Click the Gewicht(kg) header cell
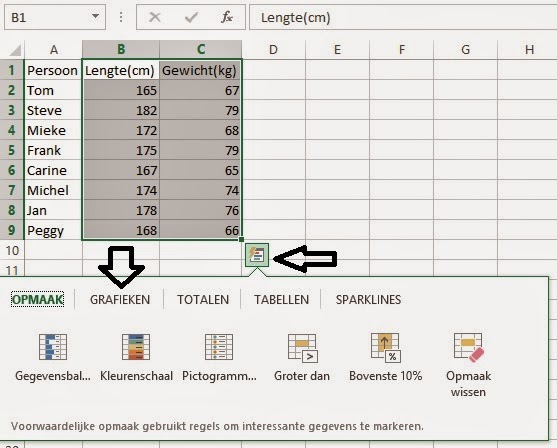Image resolution: width=557 pixels, height=448 pixels. pos(201,70)
